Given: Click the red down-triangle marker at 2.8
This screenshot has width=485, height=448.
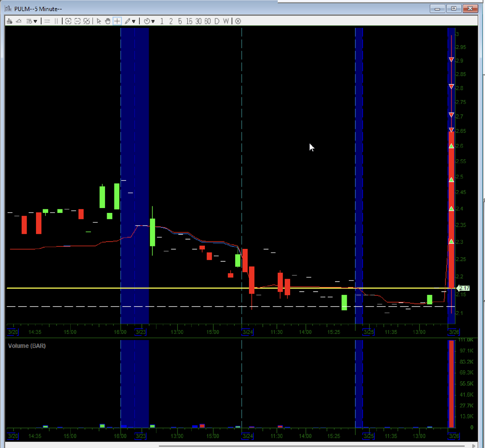Looking at the screenshot, I should click(451, 86).
